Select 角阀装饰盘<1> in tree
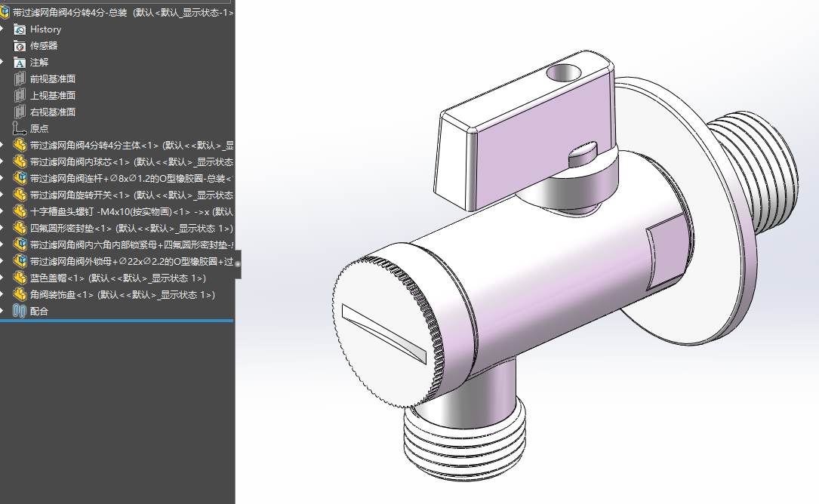 tap(122, 294)
